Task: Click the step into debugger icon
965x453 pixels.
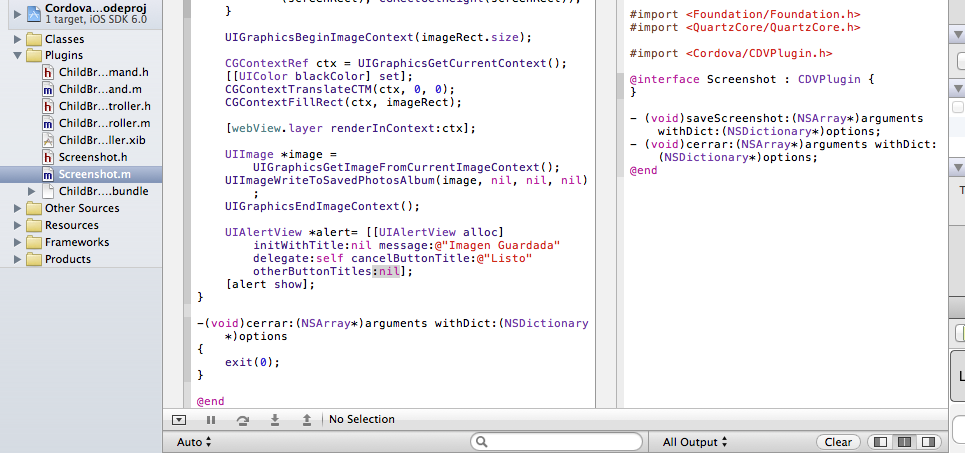Action: point(274,420)
